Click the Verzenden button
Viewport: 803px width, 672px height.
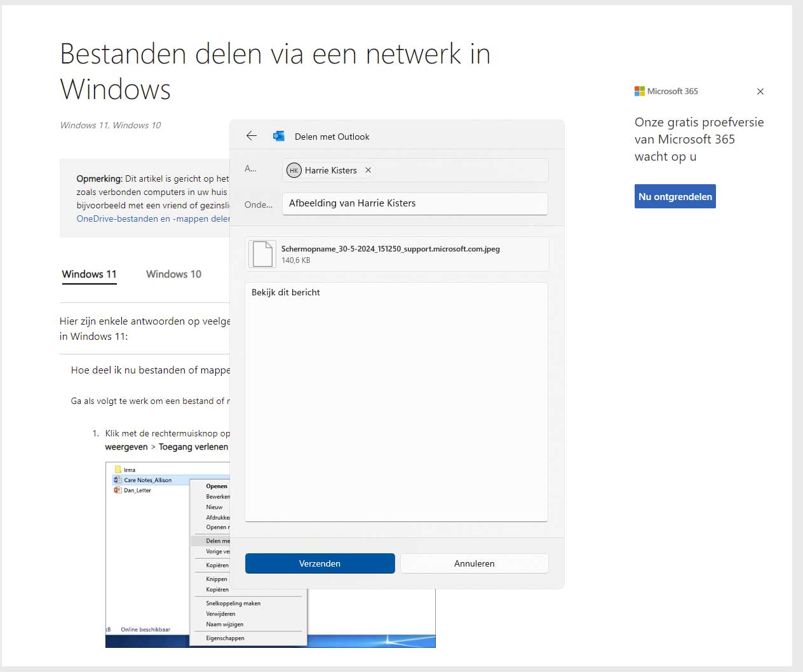[320, 563]
